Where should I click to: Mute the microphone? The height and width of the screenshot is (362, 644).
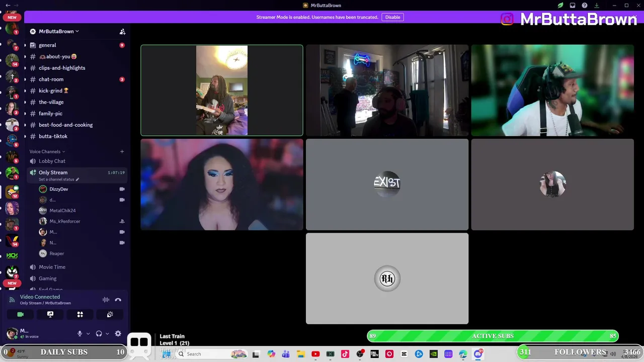click(x=79, y=333)
